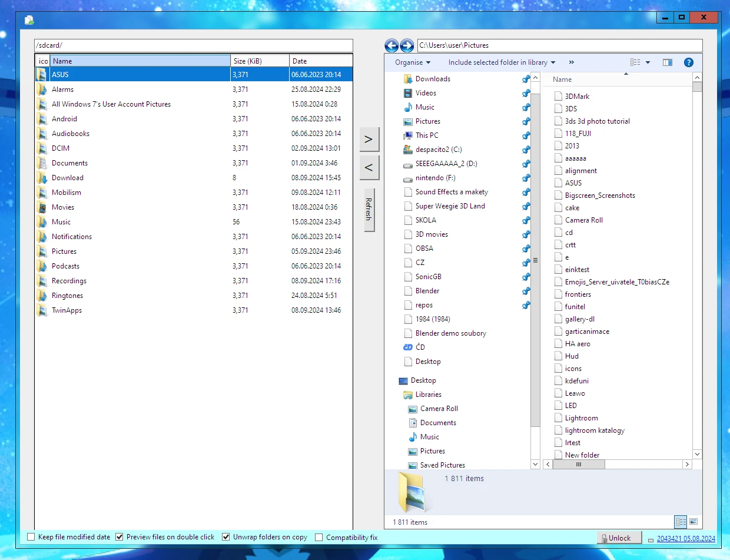The image size is (730, 560).
Task: Click the copy left arrow button
Action: click(x=369, y=168)
